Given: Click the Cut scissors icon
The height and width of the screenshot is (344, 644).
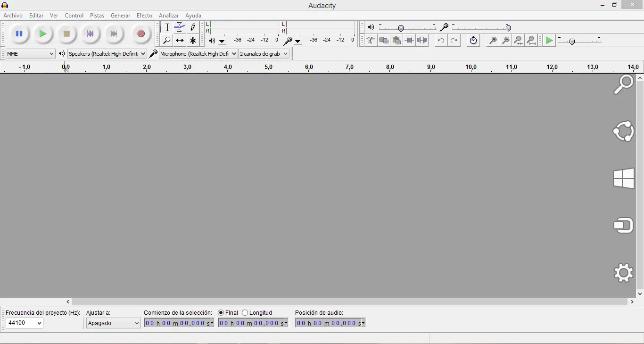Looking at the screenshot, I should tap(371, 41).
